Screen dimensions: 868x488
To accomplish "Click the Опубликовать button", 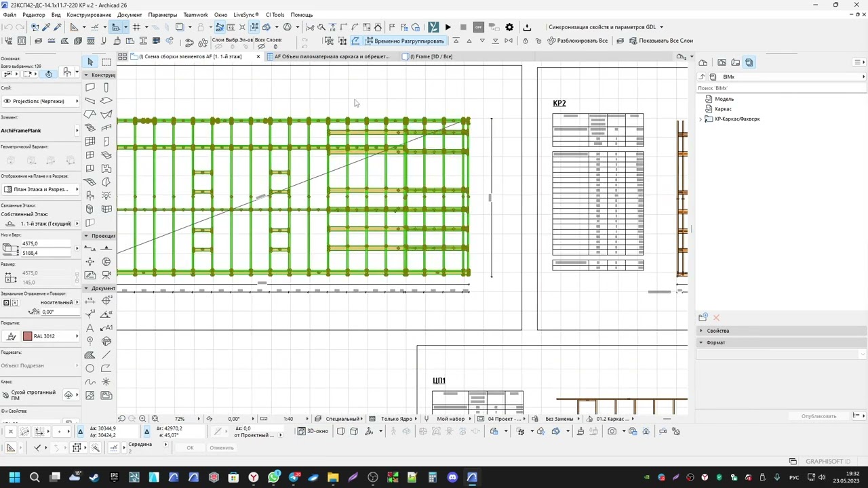I will (818, 416).
